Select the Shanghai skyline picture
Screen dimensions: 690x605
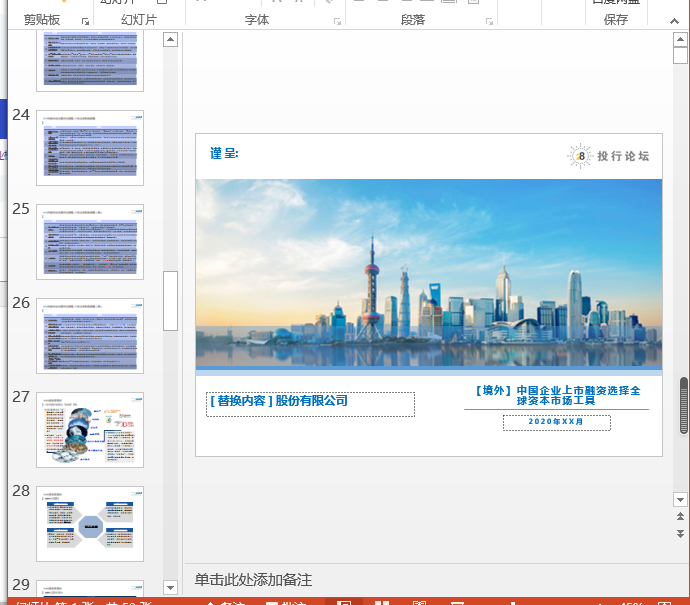429,273
